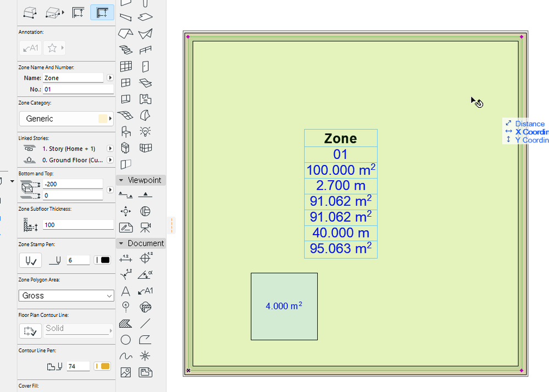
Task: Click the Distance tracker entry
Action: (530, 123)
